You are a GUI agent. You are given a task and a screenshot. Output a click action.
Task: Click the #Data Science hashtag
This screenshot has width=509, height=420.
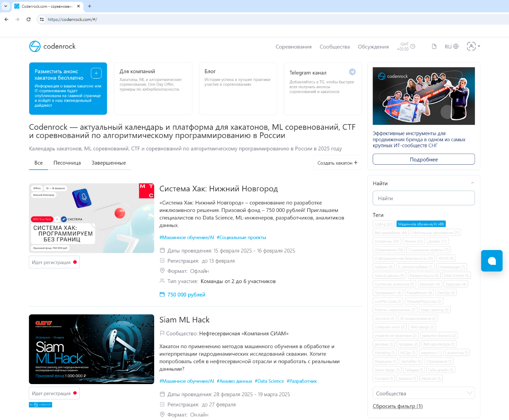pyautogui.click(x=269, y=381)
